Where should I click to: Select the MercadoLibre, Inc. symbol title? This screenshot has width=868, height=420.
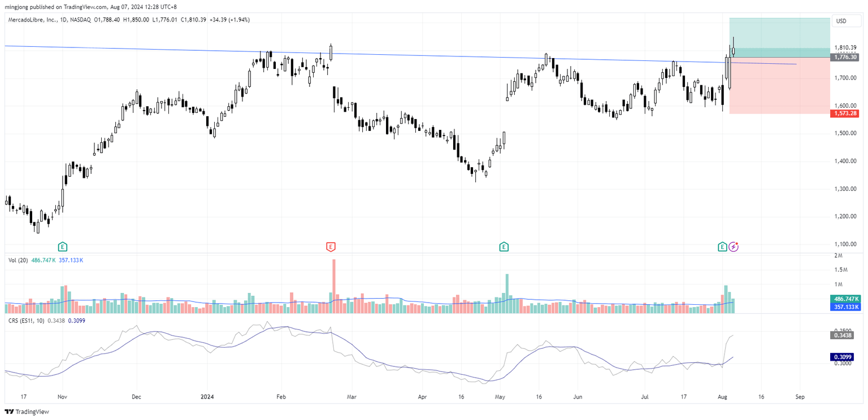pos(32,19)
